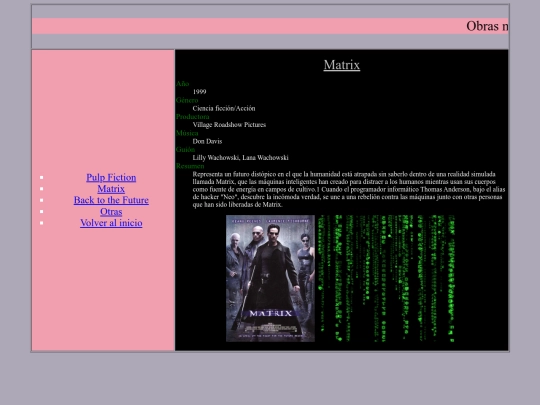Go to Back to the Future page

coord(111,200)
